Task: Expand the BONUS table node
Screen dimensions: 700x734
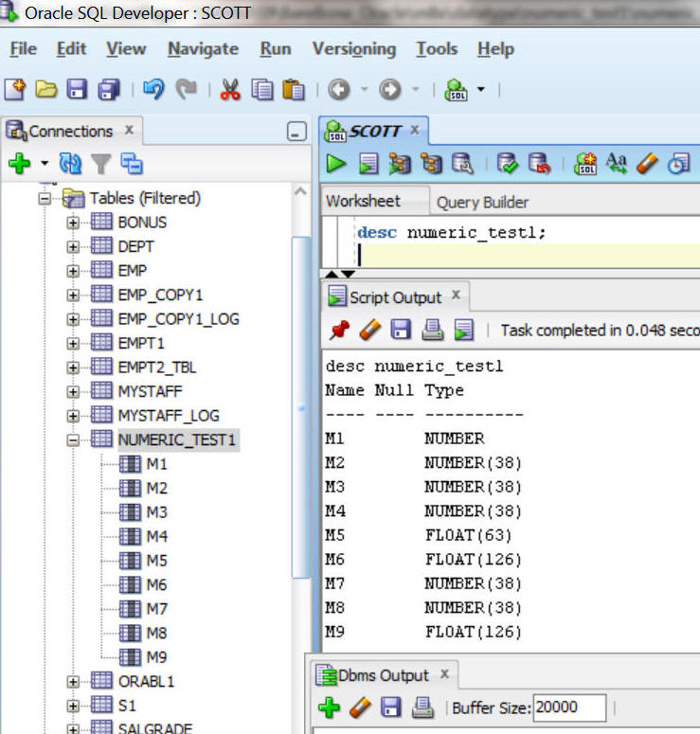Action: (x=73, y=223)
